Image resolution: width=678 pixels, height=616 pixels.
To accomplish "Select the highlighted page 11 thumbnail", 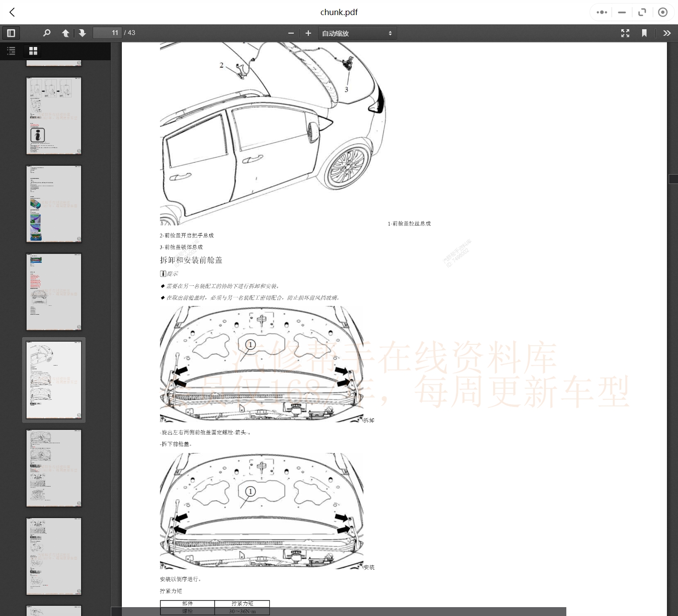I will 54,380.
